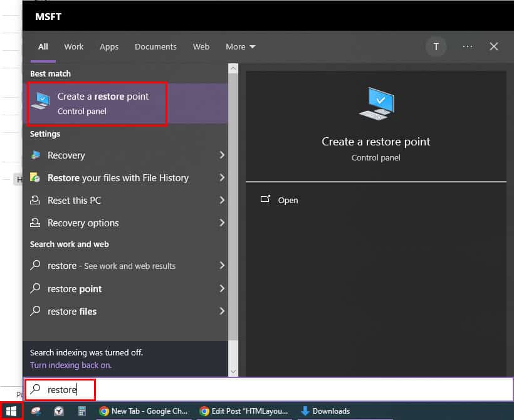Click the search box containing restore
Screen dimensions: 514x420
coord(269,389)
